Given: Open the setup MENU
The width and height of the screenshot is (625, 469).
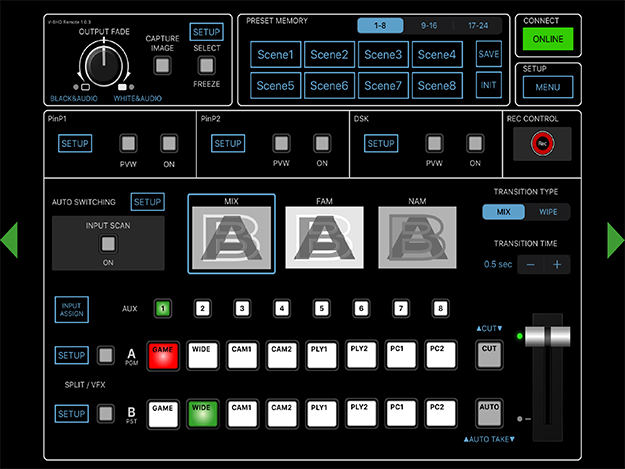Looking at the screenshot, I should [547, 88].
